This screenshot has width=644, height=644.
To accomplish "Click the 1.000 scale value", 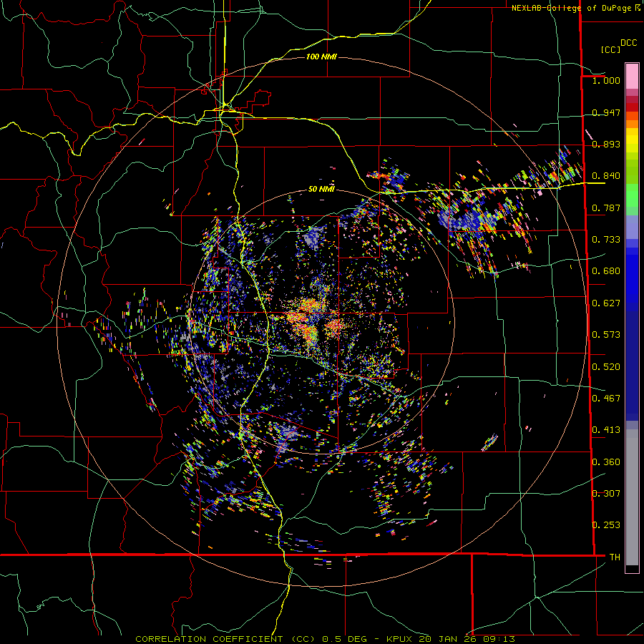I will [606, 80].
